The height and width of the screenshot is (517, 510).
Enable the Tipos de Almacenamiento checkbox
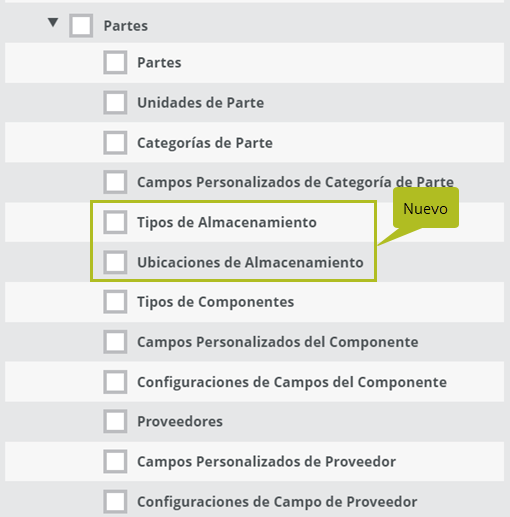coord(115,222)
